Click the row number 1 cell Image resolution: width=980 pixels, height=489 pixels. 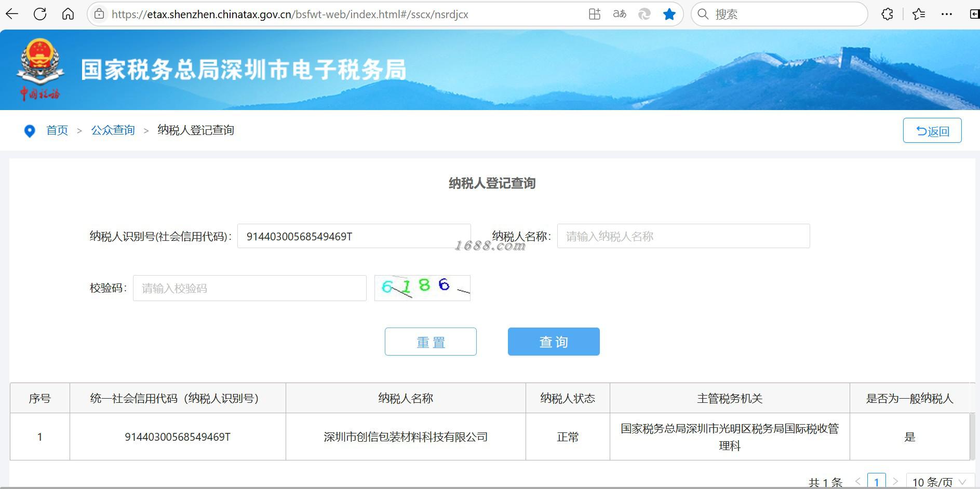tap(40, 437)
